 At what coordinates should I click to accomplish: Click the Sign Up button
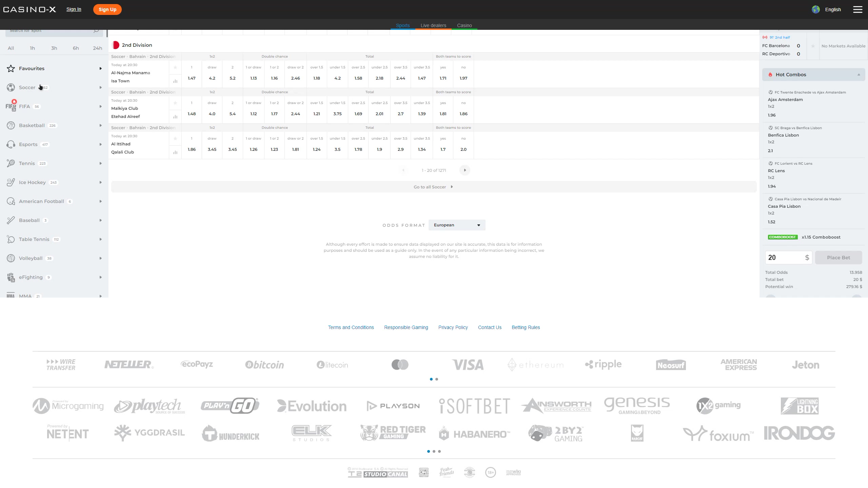(x=107, y=9)
